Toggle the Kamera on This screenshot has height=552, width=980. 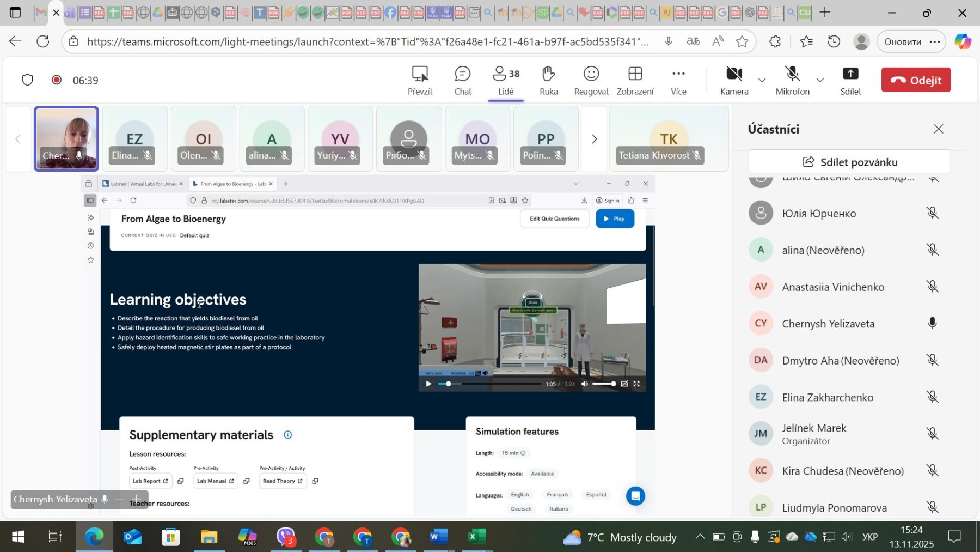pyautogui.click(x=734, y=80)
